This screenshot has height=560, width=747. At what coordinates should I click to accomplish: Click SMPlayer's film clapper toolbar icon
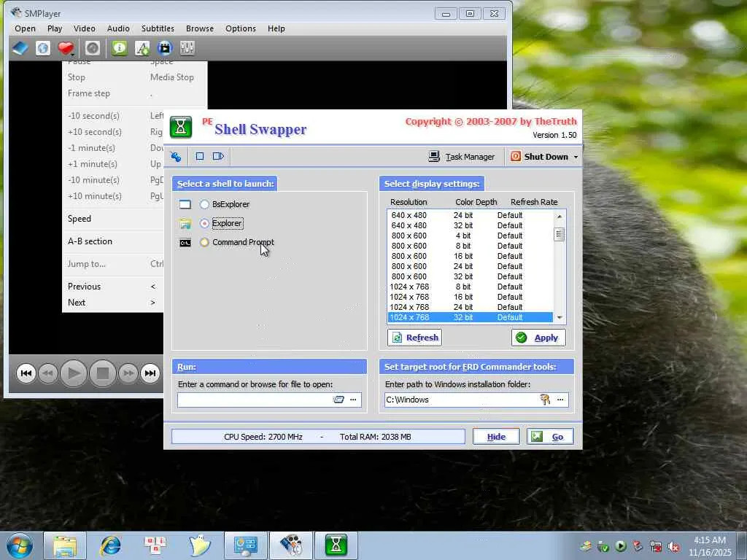[165, 48]
